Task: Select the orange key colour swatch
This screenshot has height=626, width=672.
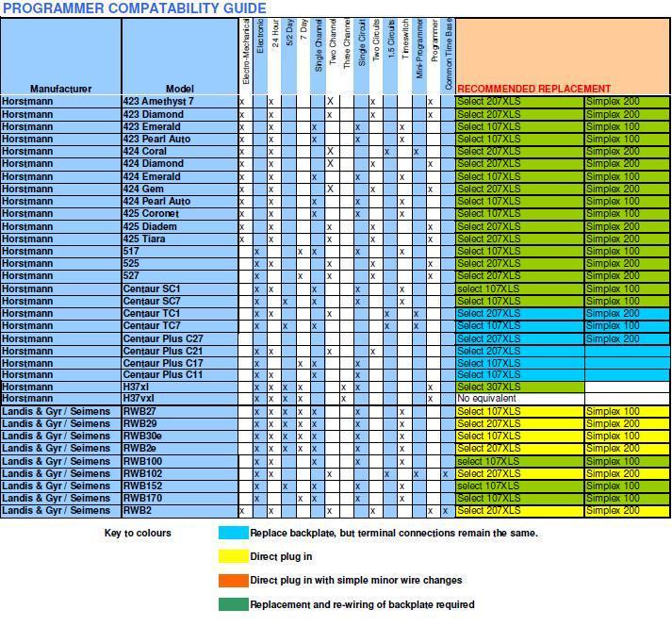Action: 233,580
